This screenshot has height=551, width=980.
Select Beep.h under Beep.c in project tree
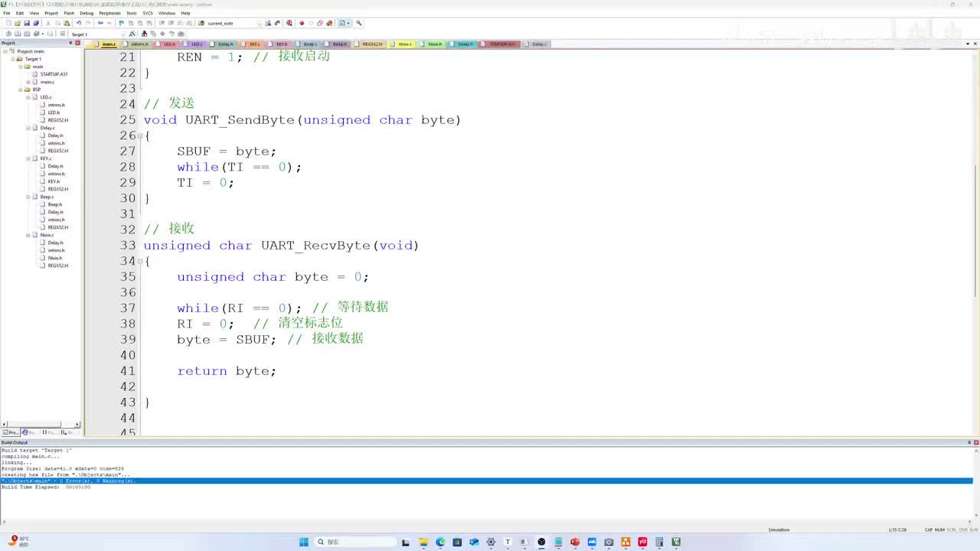click(55, 204)
